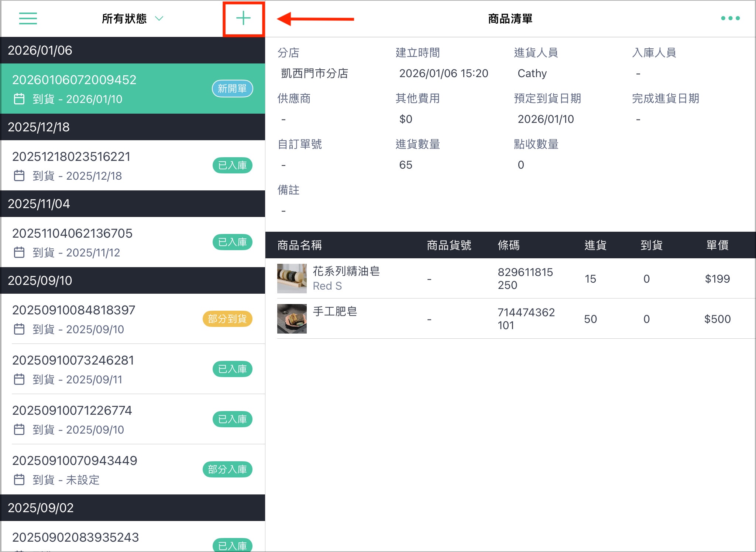
Task: Click calendar icon beside 到貨 - 2025/11/12
Action: [x=19, y=252]
